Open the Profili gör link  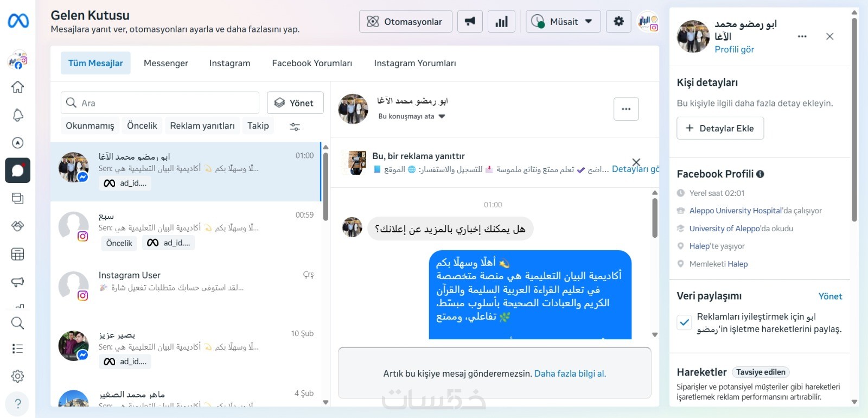pyautogui.click(x=735, y=49)
